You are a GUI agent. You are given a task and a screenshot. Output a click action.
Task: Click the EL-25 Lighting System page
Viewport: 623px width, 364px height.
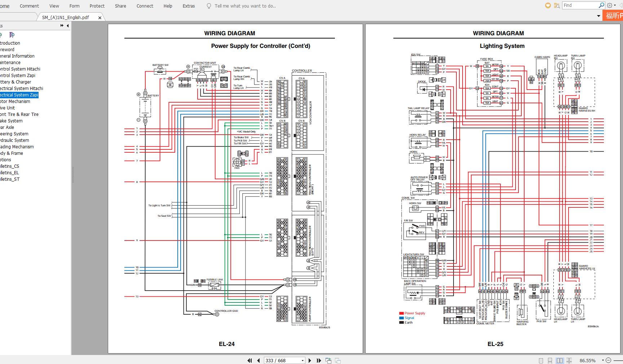tap(493, 189)
